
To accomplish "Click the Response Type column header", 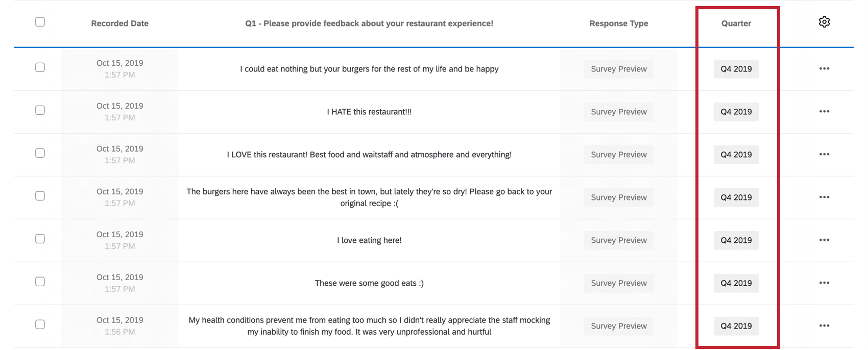I will tap(618, 23).
